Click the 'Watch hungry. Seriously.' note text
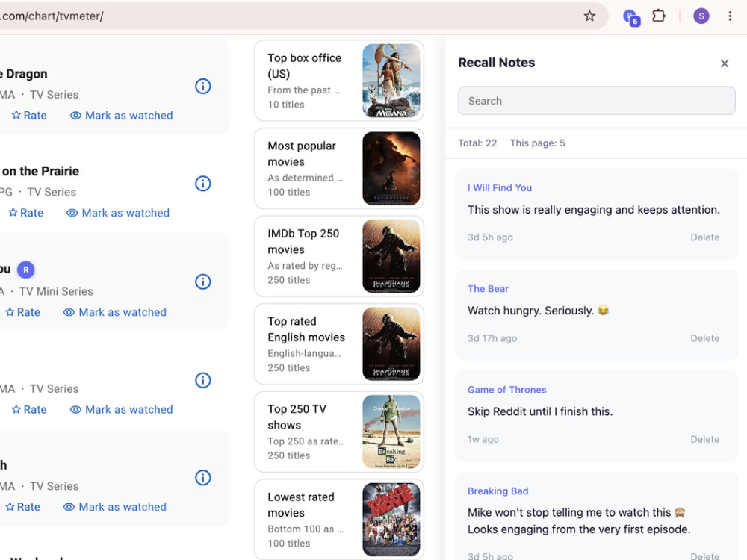The image size is (747, 560). tap(538, 311)
